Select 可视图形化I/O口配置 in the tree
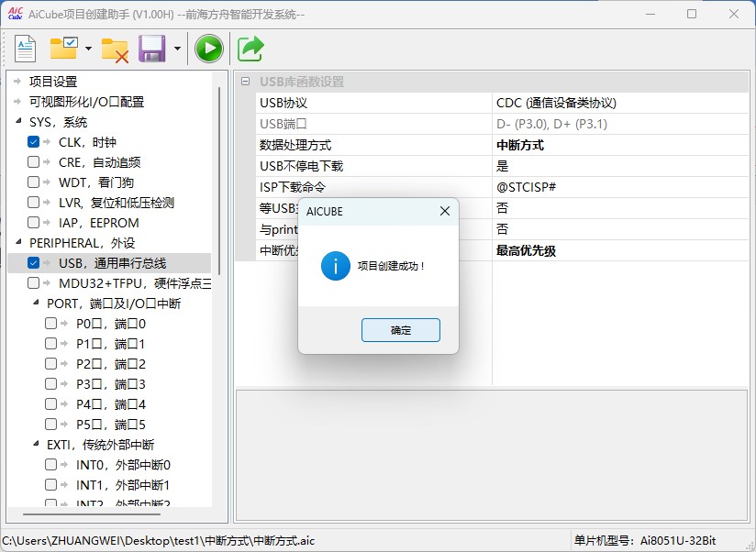756x552 pixels. click(87, 102)
